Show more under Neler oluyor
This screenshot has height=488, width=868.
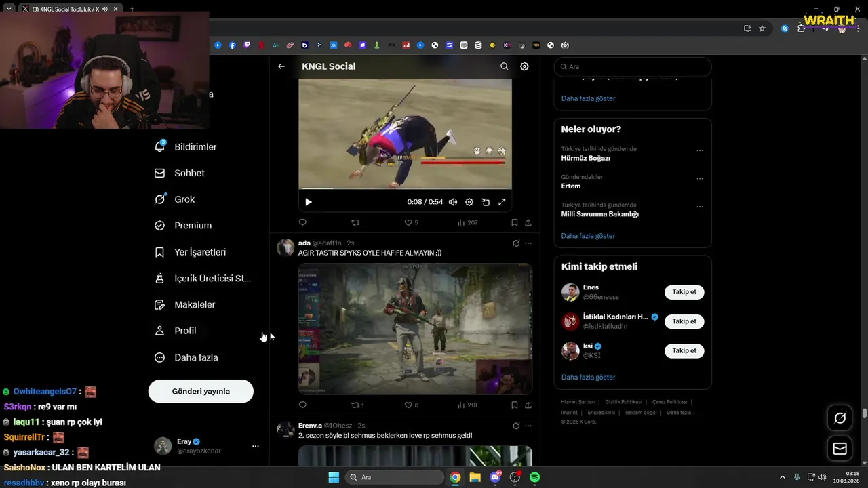pyautogui.click(x=588, y=236)
